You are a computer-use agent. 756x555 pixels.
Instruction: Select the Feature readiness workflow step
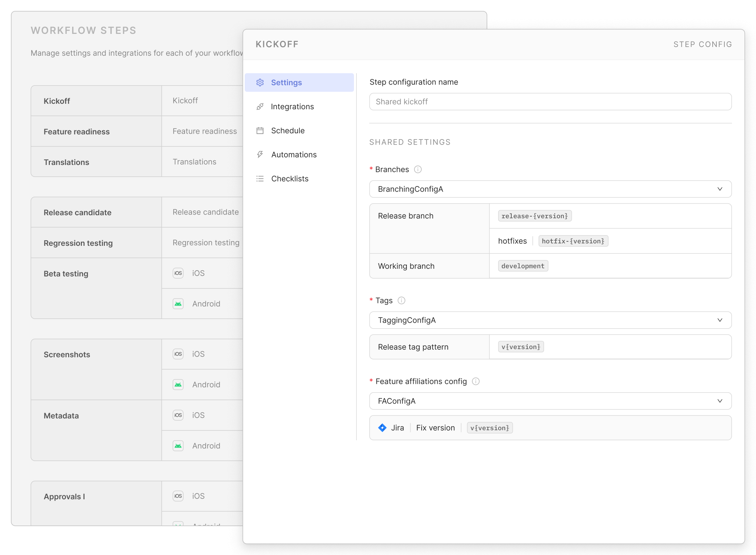point(76,131)
